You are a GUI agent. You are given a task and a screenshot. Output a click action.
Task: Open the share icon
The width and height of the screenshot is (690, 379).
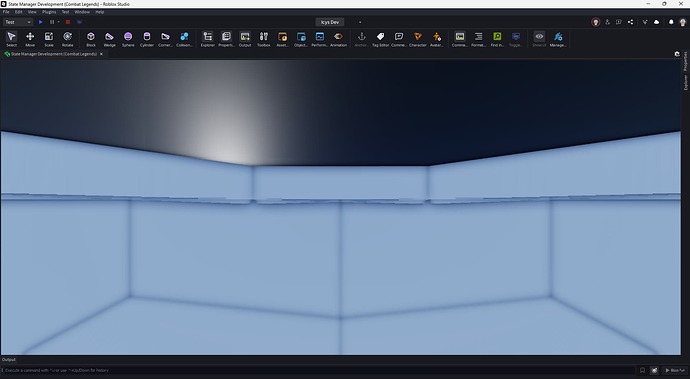click(x=631, y=22)
